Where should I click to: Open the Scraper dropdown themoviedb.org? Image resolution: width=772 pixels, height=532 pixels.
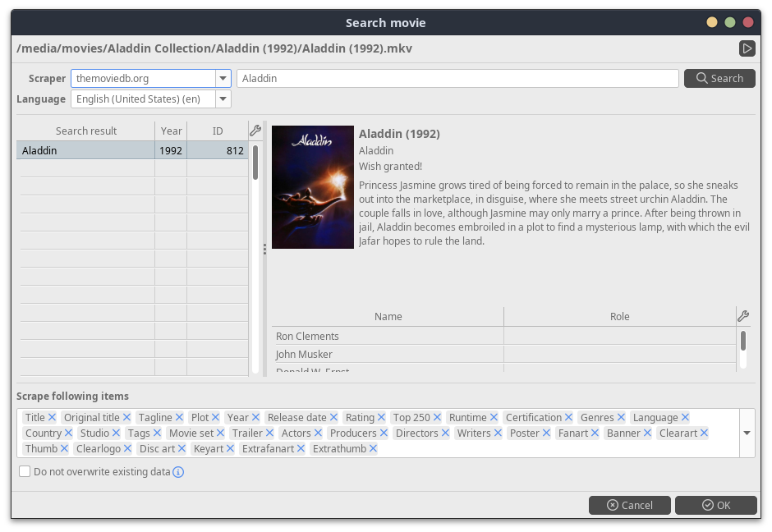tap(223, 79)
